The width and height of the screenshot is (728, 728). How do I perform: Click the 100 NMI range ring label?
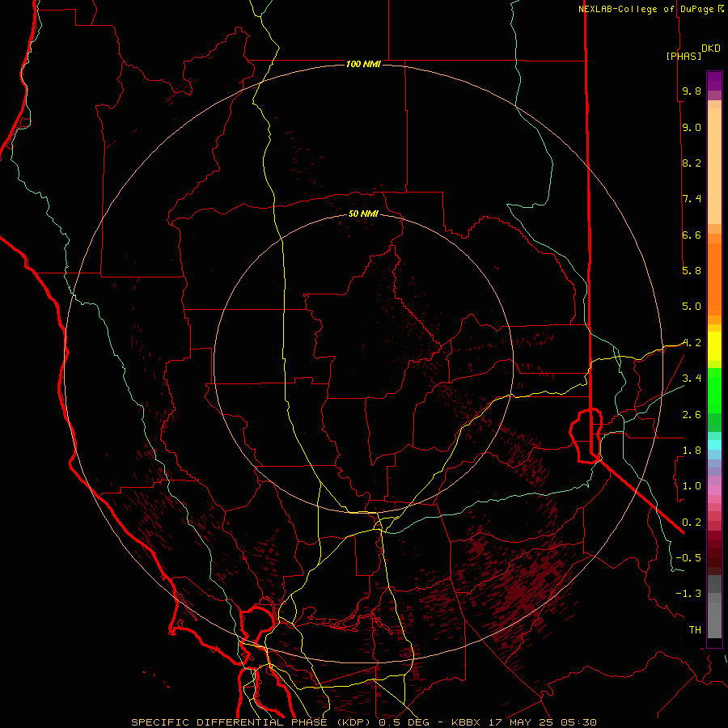point(363,64)
